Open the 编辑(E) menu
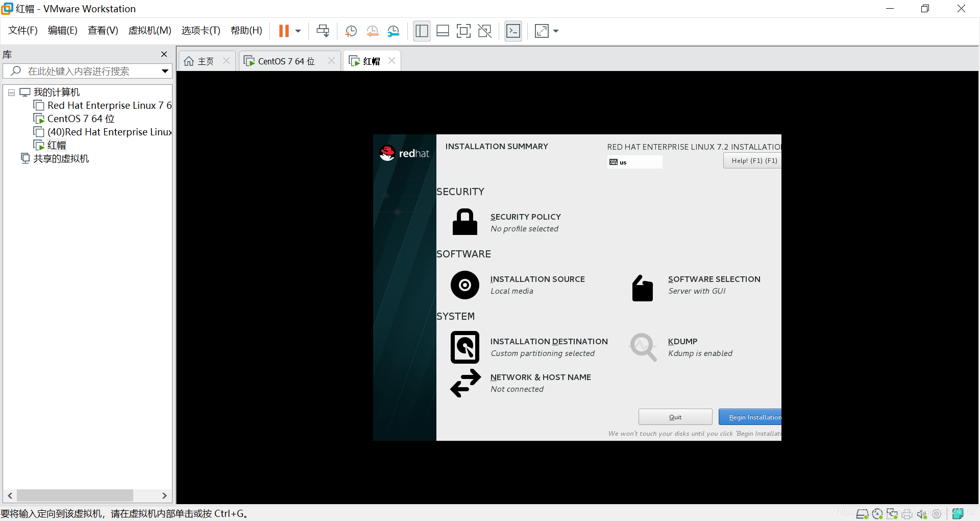This screenshot has width=980, height=521. click(x=62, y=31)
